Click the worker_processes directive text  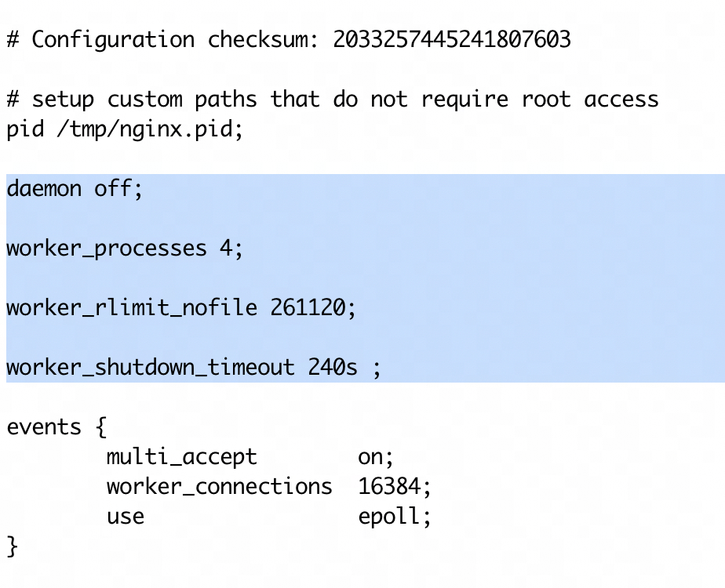107,249
